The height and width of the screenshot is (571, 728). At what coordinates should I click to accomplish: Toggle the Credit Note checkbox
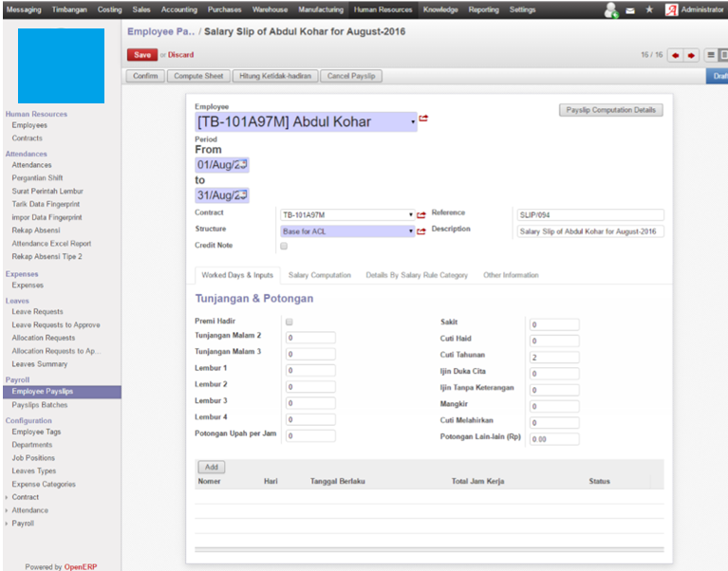[x=284, y=247]
